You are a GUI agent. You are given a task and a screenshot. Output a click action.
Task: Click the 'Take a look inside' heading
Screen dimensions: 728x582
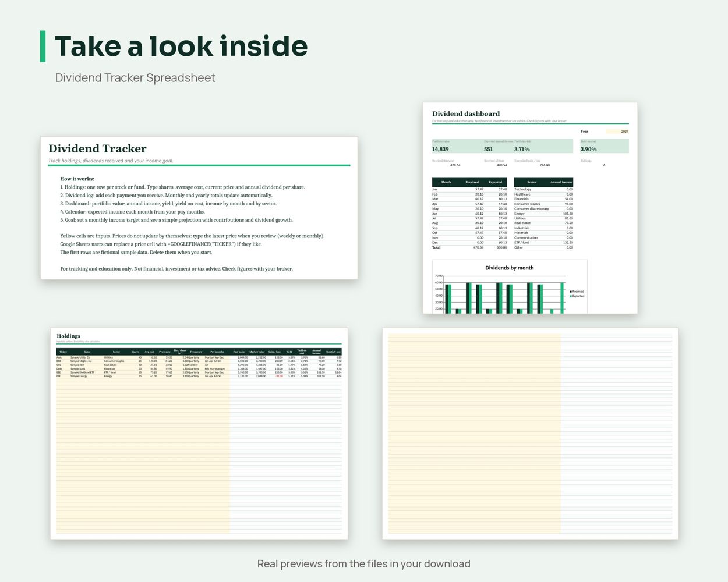click(181, 47)
